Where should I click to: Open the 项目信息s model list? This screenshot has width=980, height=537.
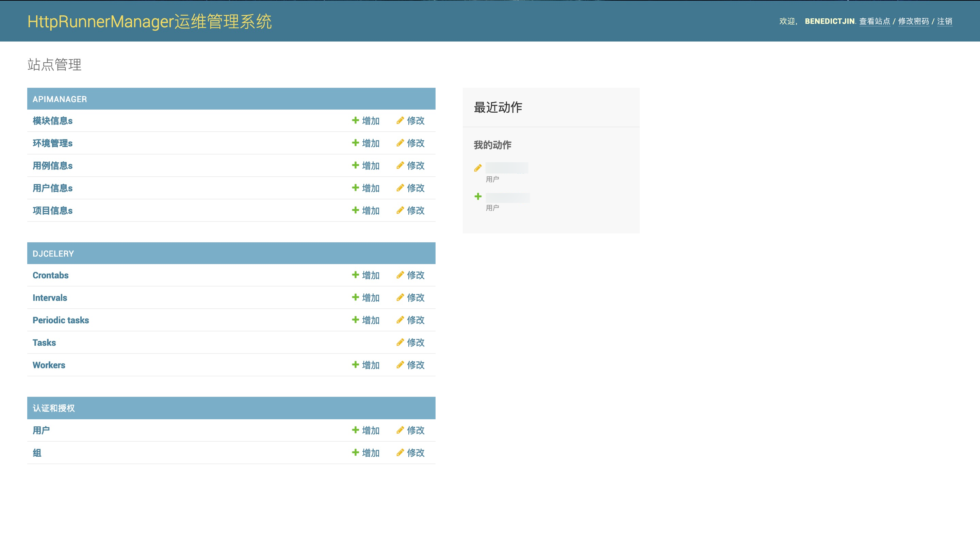tap(52, 210)
